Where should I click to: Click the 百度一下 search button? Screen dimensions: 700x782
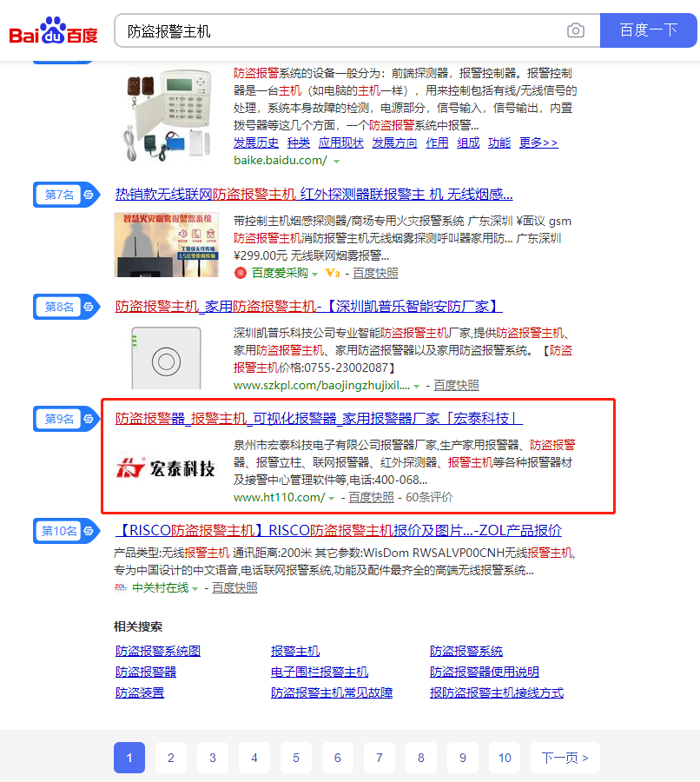[648, 30]
